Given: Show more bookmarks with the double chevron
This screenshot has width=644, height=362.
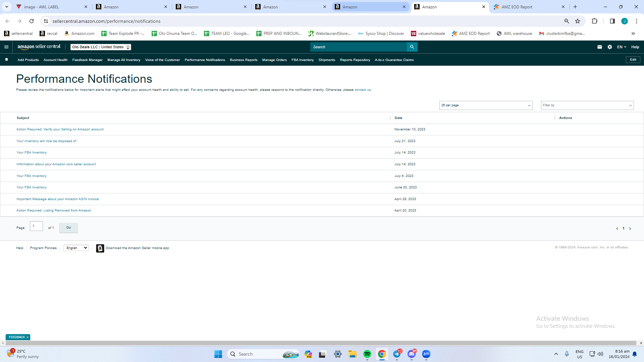Looking at the screenshot, I should 633,34.
